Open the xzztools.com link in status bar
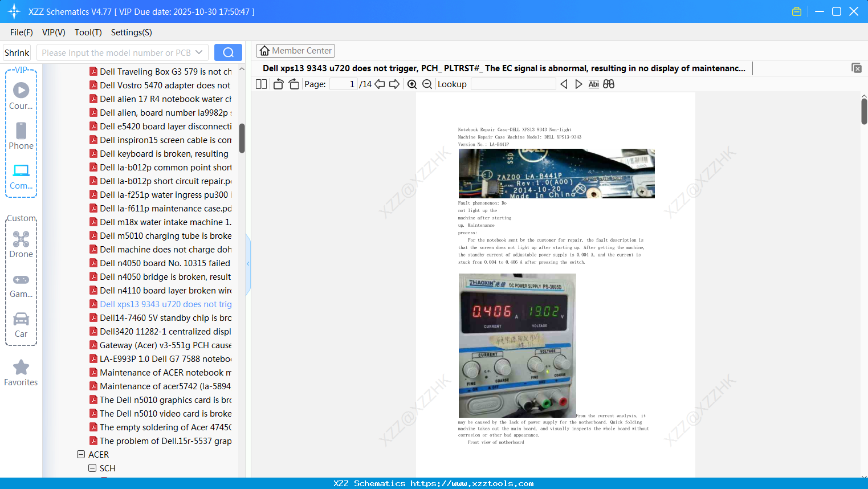 tap(472, 483)
